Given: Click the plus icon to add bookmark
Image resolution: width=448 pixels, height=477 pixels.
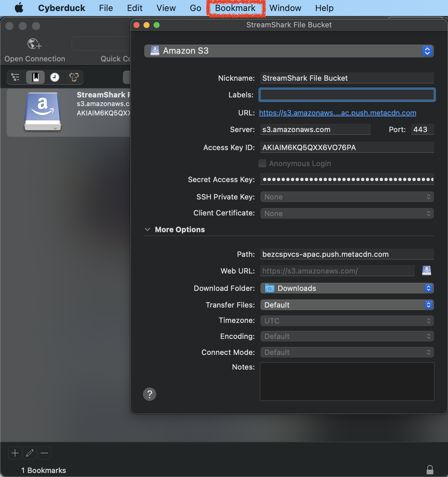Looking at the screenshot, I should coord(15,453).
